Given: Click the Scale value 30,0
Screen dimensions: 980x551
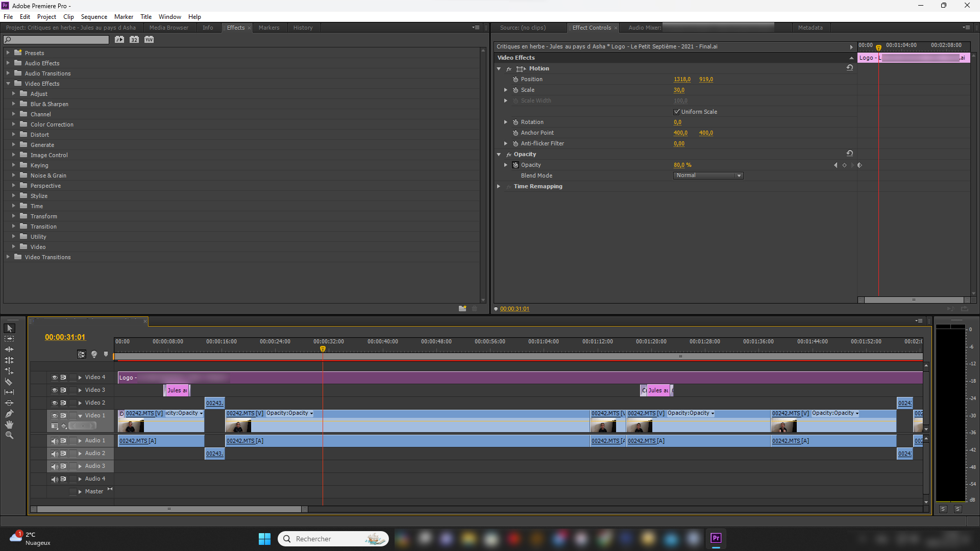Looking at the screenshot, I should tap(679, 90).
